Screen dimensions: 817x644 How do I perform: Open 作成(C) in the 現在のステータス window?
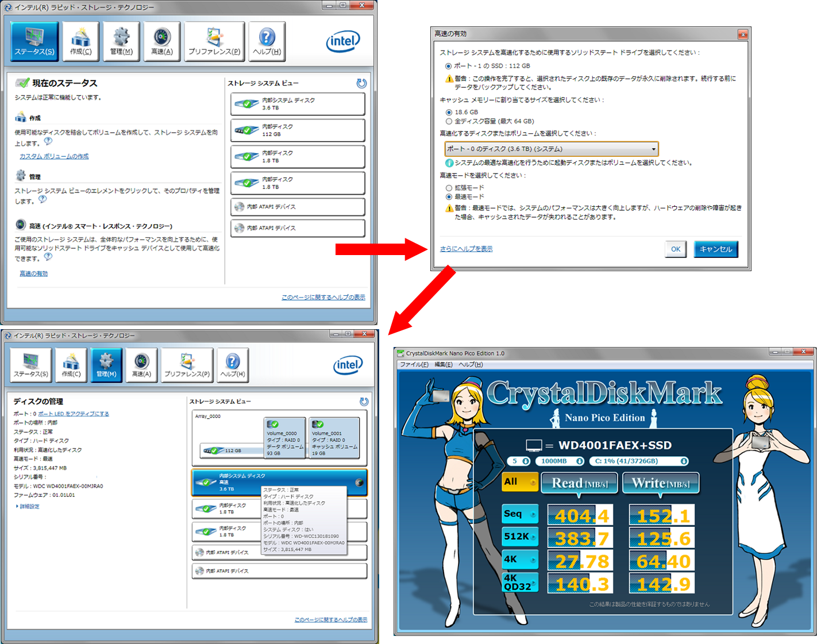[x=80, y=41]
